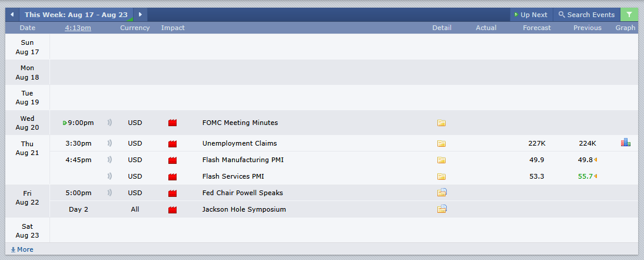This screenshot has width=644, height=260.
Task: Click revised previous value 55.7
Action: [x=585, y=176]
